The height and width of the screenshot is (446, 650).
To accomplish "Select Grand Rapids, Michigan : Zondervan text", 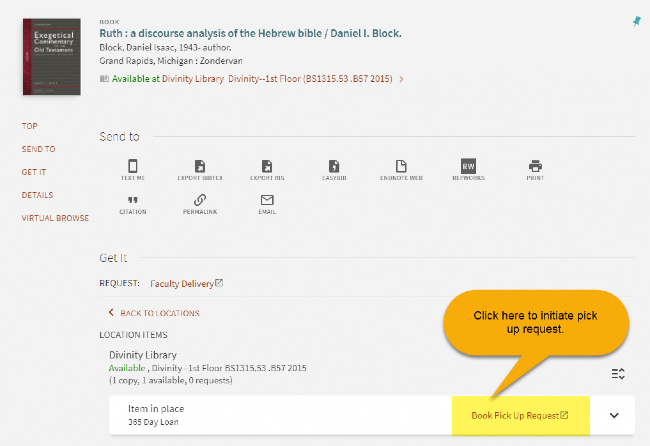I will (x=171, y=61).
